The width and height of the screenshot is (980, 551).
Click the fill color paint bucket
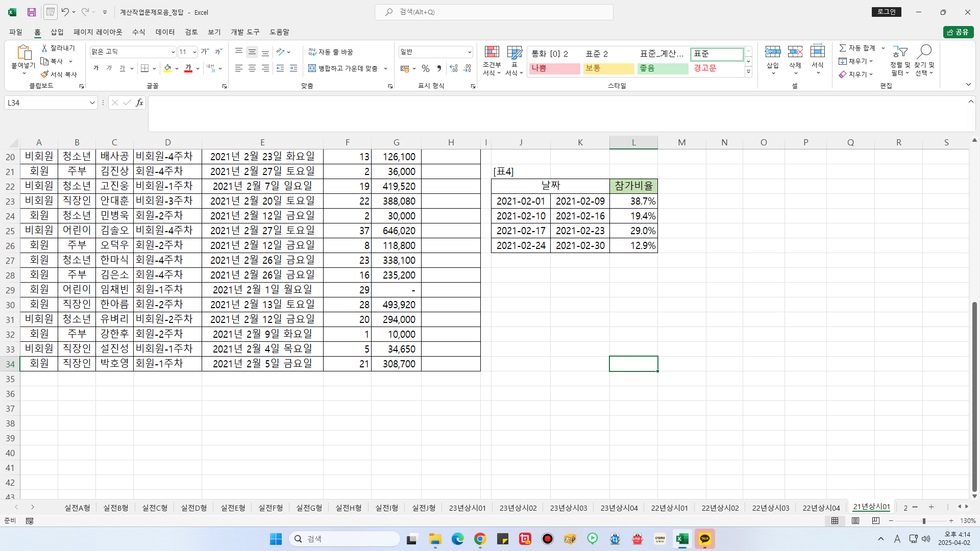[167, 68]
